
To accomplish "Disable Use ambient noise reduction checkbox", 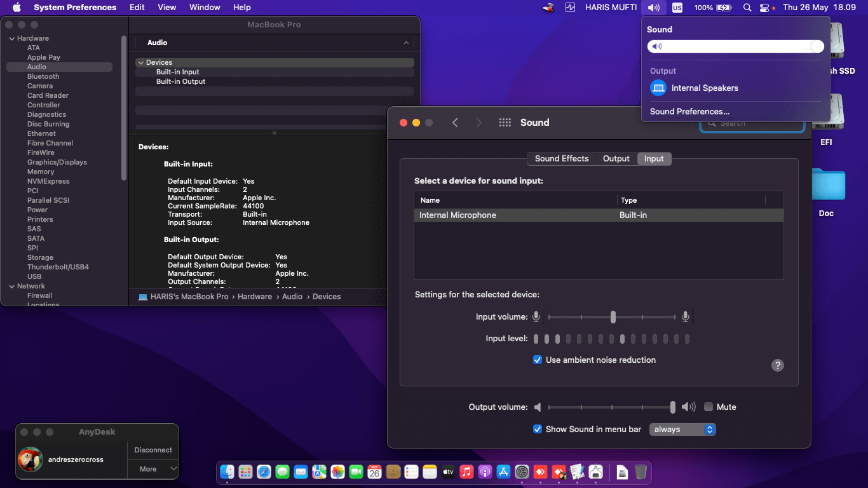I will 538,360.
